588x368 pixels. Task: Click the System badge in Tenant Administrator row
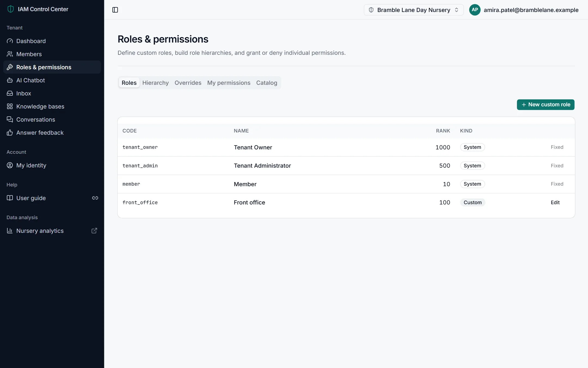[x=472, y=166]
